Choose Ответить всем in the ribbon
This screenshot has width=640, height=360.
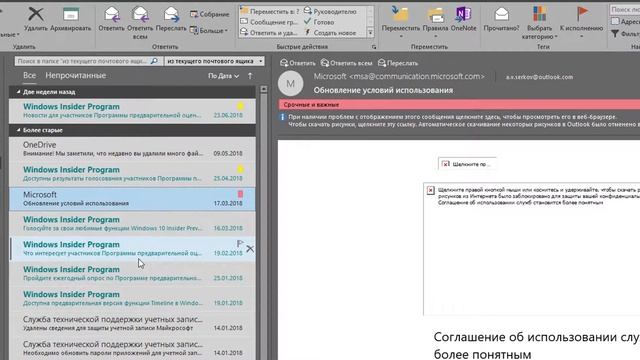point(140,23)
